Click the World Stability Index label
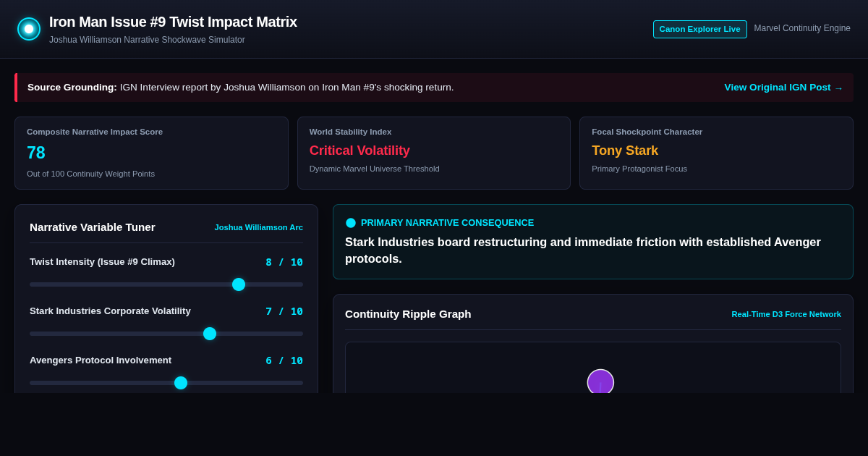The height and width of the screenshot is (456, 868). pos(351,132)
